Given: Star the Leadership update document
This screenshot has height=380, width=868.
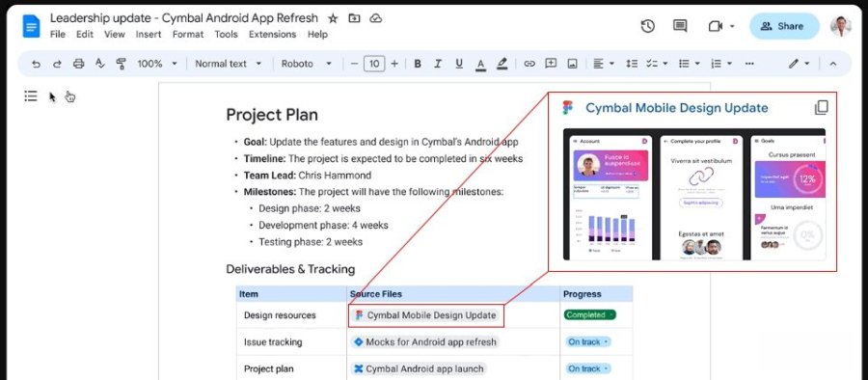Looking at the screenshot, I should coord(333,18).
